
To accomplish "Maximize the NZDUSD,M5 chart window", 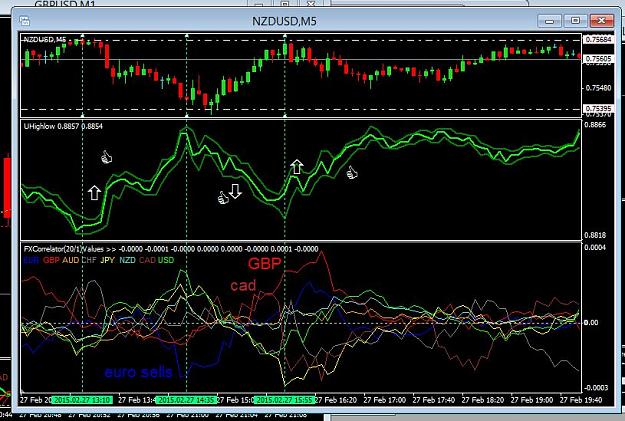I will pyautogui.click(x=575, y=21).
